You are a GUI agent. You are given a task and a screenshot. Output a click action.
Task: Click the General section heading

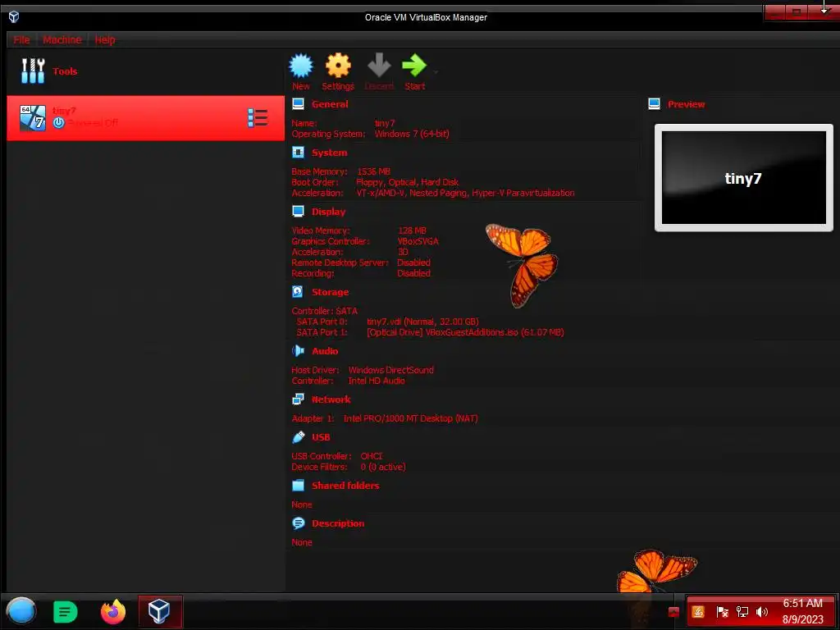pyautogui.click(x=330, y=104)
